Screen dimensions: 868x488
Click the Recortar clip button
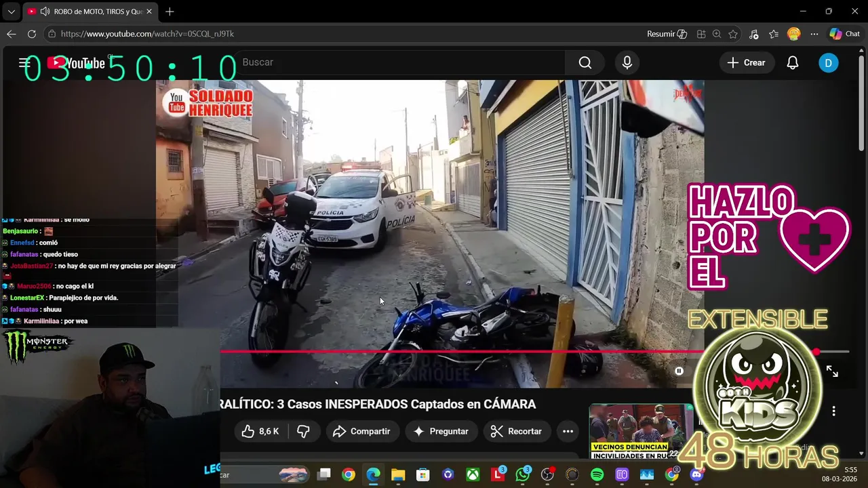pos(516,431)
